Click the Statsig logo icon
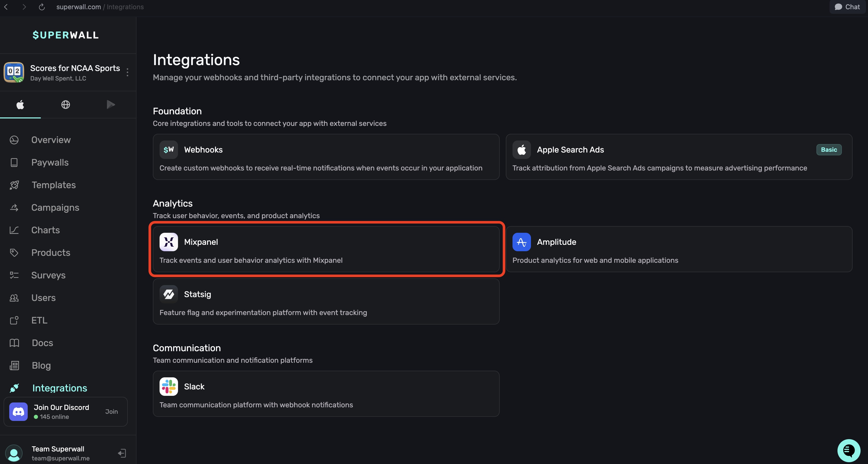868x464 pixels. [x=169, y=294]
